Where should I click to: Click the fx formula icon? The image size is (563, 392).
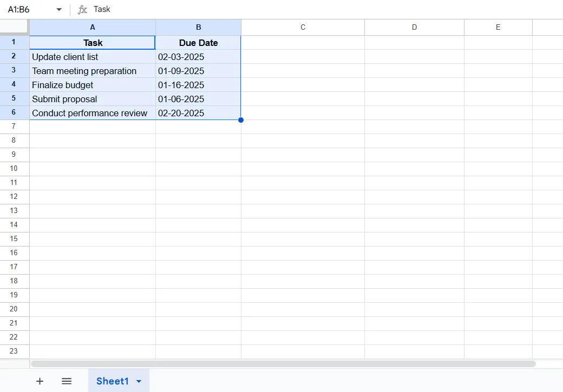82,10
